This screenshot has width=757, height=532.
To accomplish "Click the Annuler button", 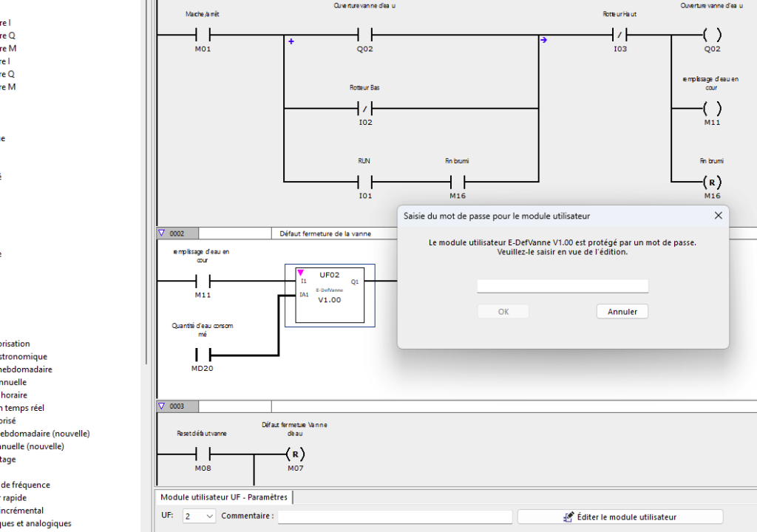I will [x=622, y=311].
